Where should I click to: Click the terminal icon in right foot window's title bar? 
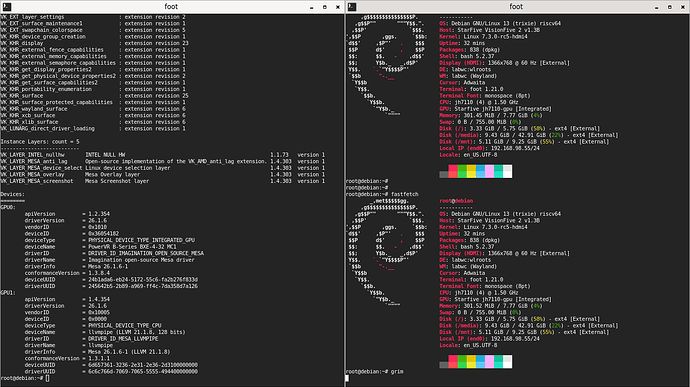(352, 7)
